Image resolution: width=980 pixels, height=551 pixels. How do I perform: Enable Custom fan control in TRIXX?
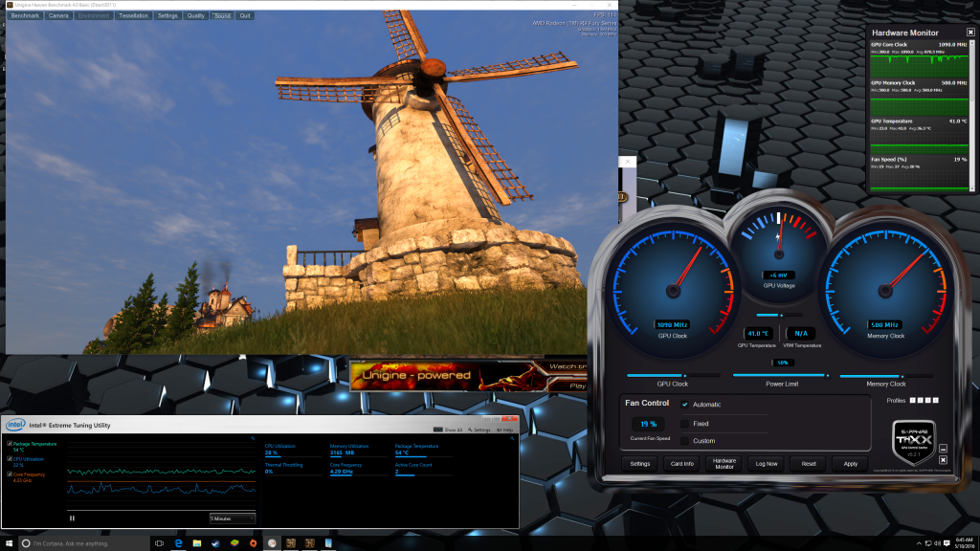coord(685,440)
